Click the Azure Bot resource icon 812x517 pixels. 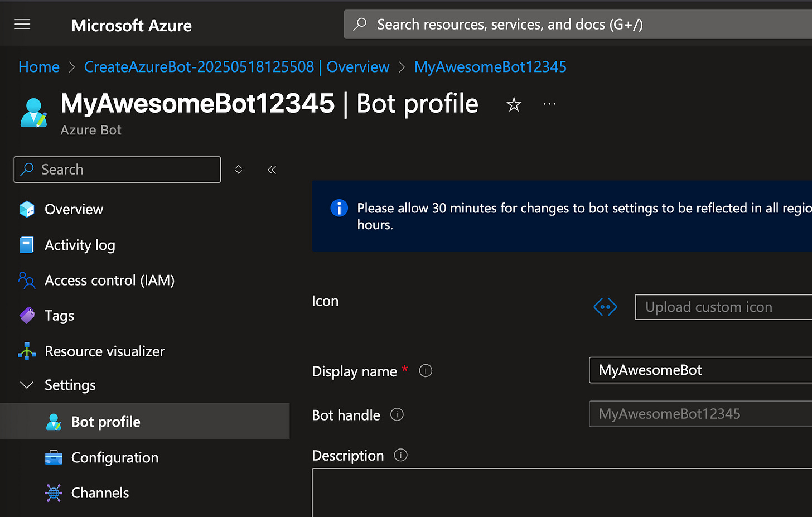tap(33, 113)
